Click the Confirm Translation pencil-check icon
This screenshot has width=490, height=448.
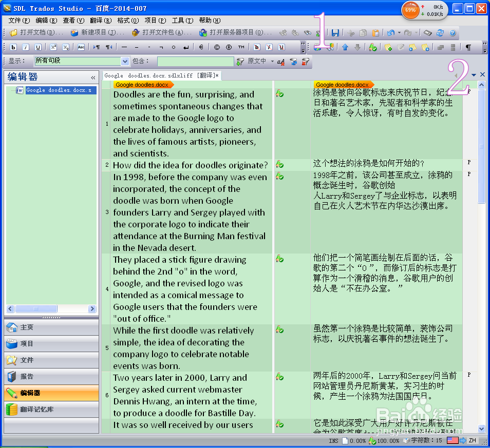pyautogui.click(x=373, y=47)
